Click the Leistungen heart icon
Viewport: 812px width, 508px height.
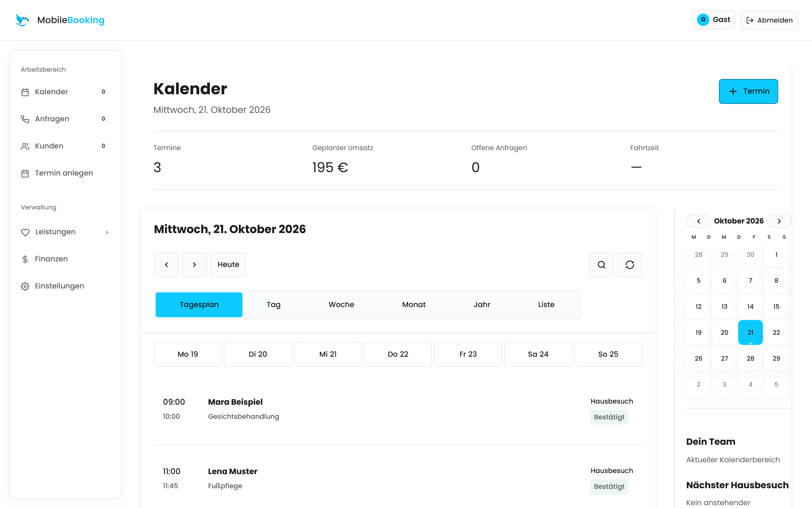(x=25, y=232)
